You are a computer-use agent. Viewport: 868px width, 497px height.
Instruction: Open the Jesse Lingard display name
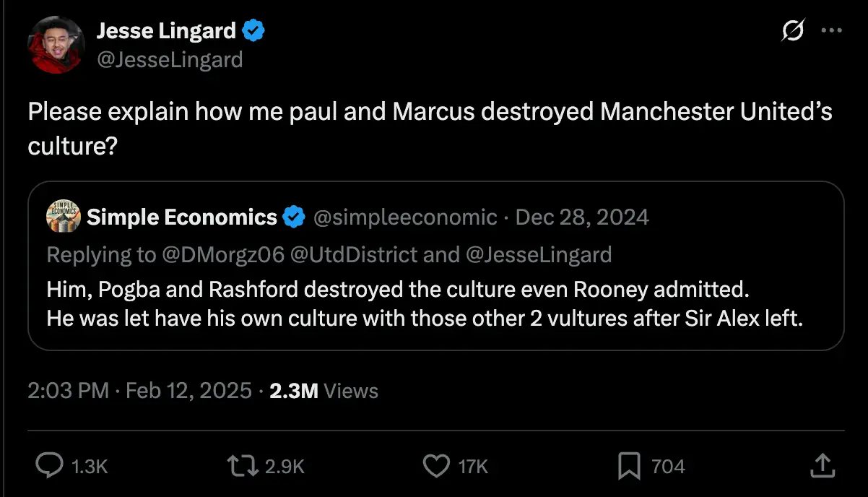coord(166,30)
